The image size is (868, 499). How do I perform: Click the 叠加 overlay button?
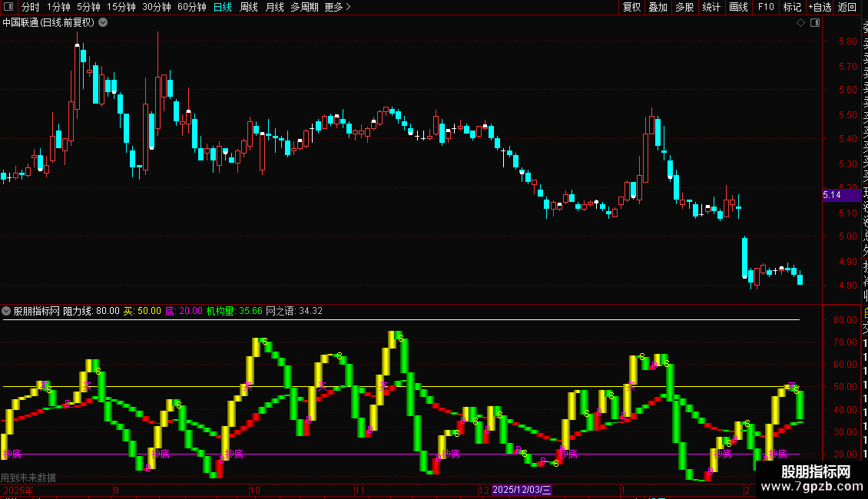(x=658, y=7)
